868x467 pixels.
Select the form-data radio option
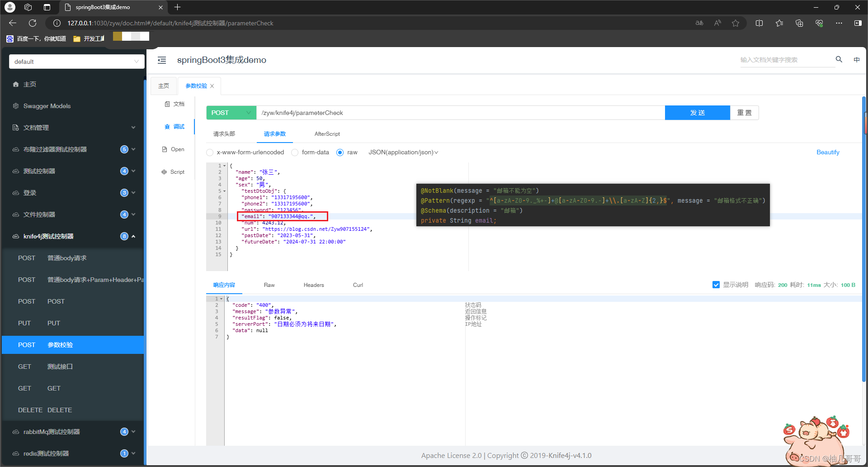295,152
